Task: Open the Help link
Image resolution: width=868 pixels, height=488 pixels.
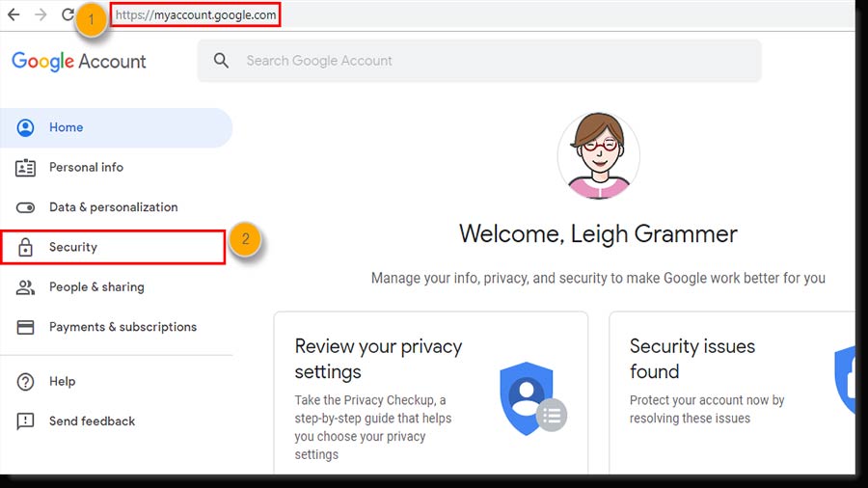Action: [116, 382]
